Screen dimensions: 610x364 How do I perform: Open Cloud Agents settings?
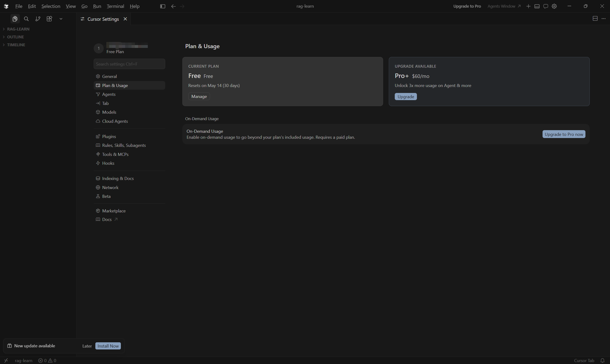[129, 121]
